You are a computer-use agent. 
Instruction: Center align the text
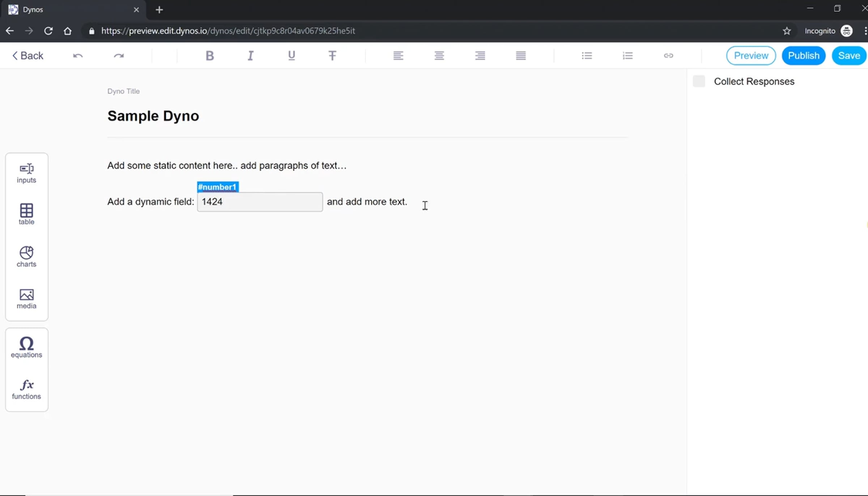439,56
